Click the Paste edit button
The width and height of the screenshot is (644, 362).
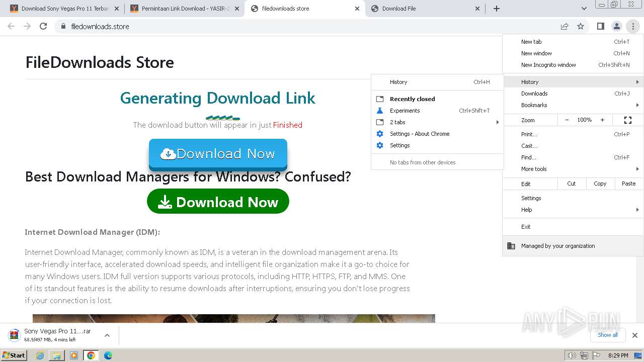629,184
